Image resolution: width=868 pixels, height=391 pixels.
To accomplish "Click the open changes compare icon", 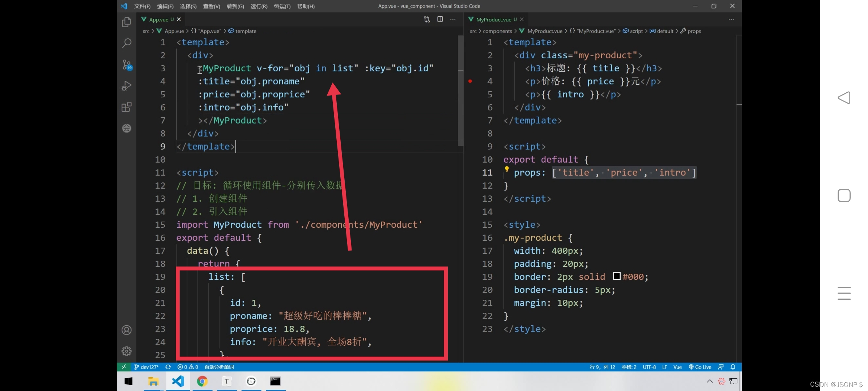I will (x=427, y=20).
